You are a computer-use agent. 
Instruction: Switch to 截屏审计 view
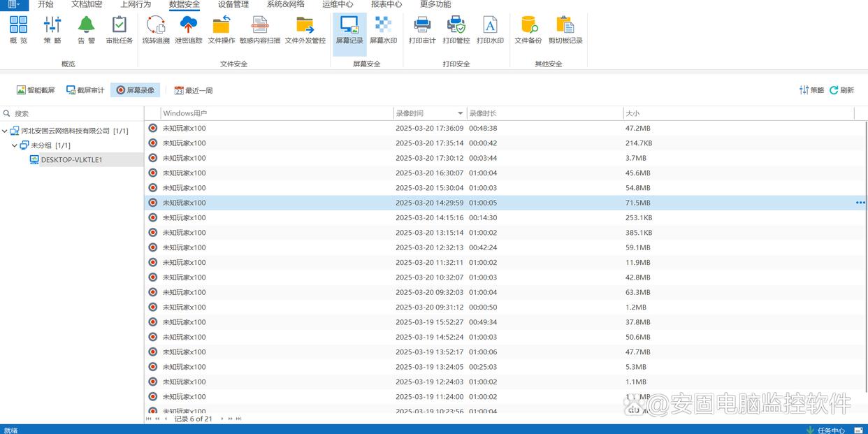click(85, 90)
